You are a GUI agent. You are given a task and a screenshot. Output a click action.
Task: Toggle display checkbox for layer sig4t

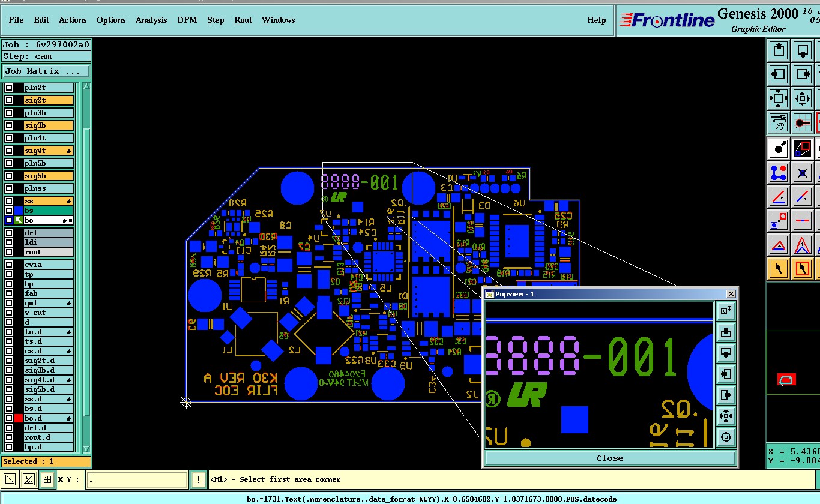(9, 151)
